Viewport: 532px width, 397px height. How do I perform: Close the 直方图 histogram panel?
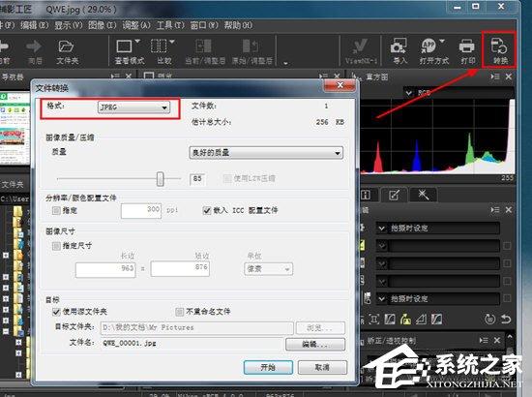tap(509, 76)
